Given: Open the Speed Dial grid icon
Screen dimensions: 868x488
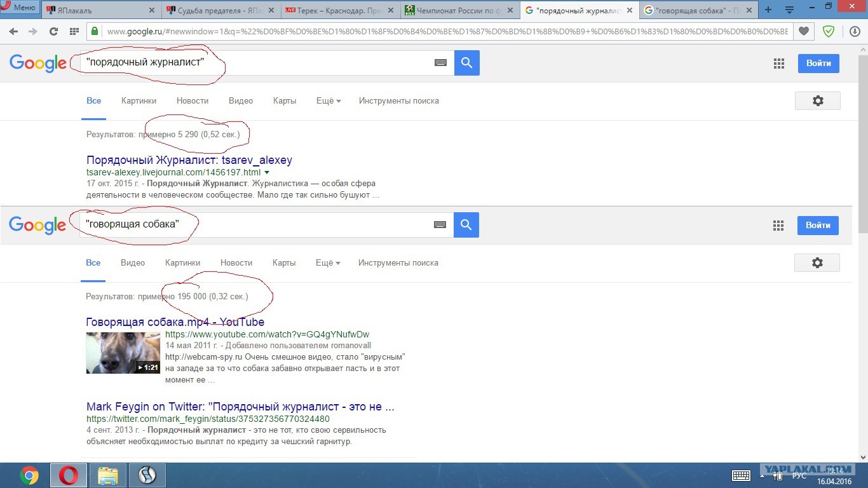Looking at the screenshot, I should [74, 32].
